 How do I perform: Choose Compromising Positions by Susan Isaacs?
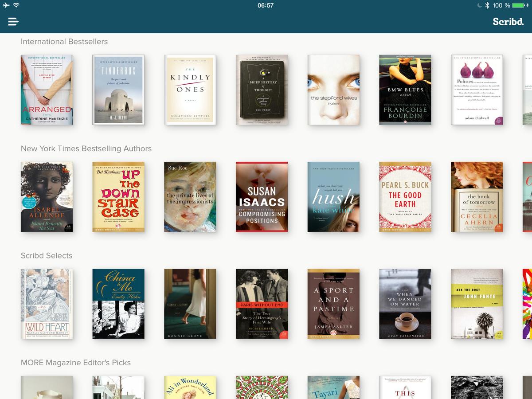(x=262, y=197)
